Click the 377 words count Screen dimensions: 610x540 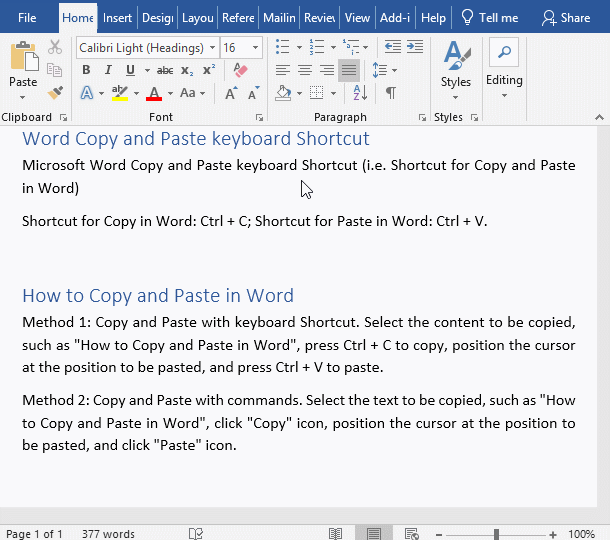[108, 534]
